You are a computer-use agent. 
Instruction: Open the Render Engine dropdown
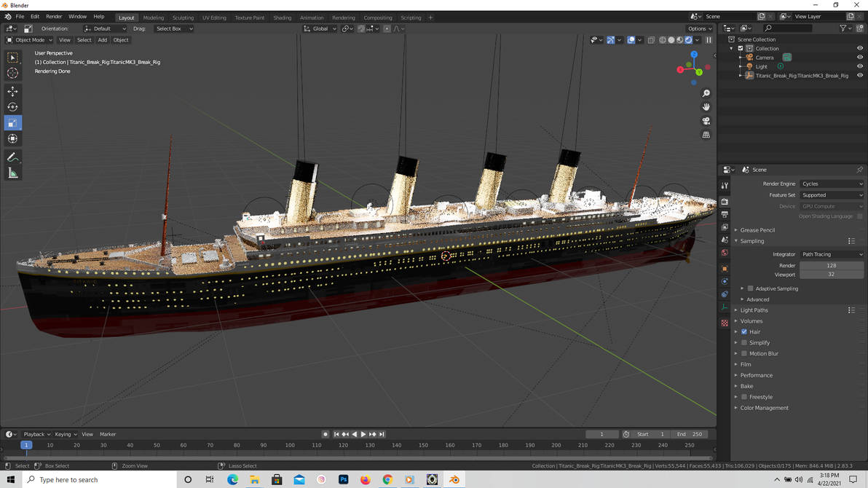coord(832,184)
